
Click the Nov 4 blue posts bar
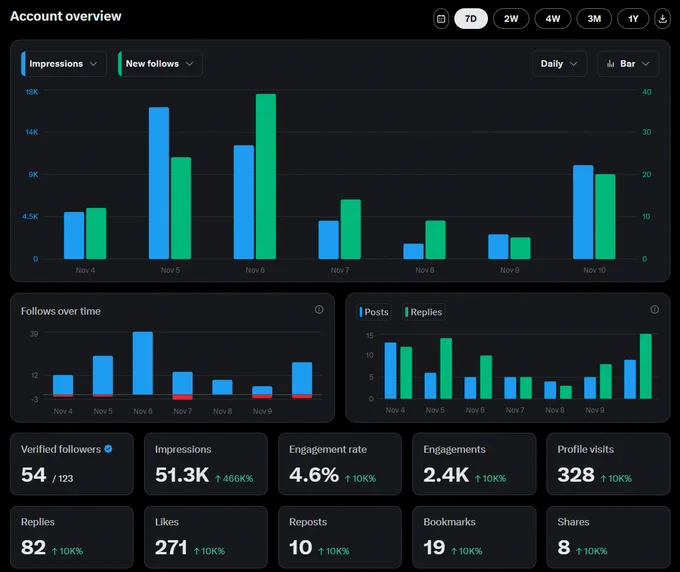(390, 371)
